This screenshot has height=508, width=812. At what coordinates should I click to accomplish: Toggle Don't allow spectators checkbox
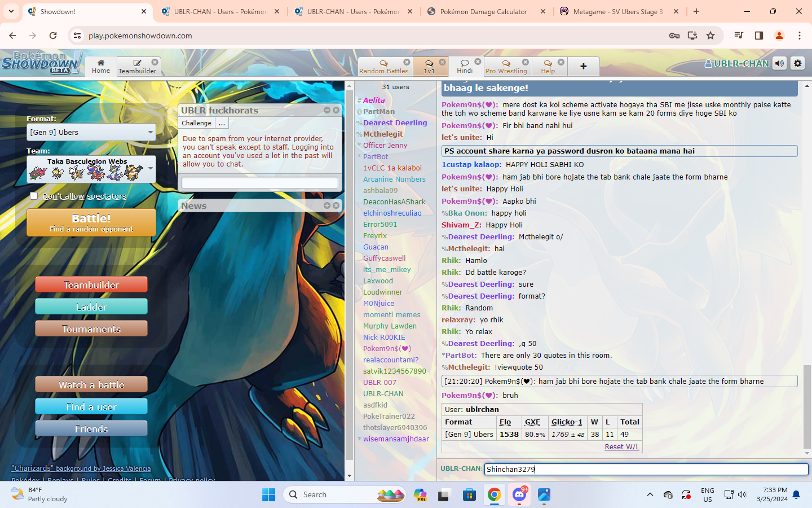pyautogui.click(x=34, y=196)
